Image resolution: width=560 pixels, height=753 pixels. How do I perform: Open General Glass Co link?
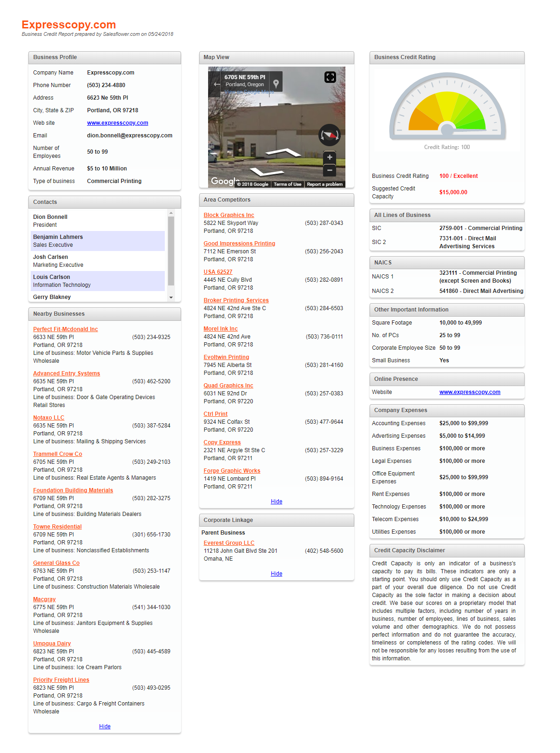point(56,563)
